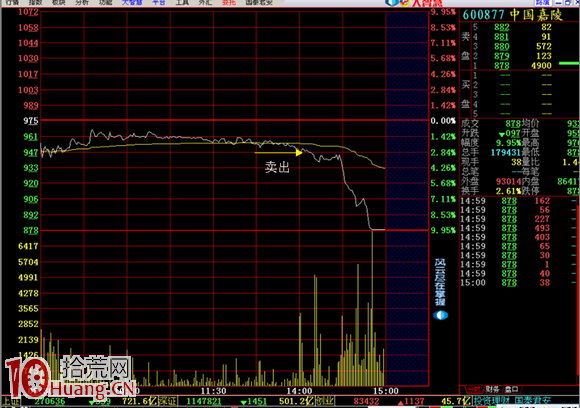This screenshot has width=580, height=408.
Task: Select the 14:59 trade row with volume 227
Action: point(518,219)
